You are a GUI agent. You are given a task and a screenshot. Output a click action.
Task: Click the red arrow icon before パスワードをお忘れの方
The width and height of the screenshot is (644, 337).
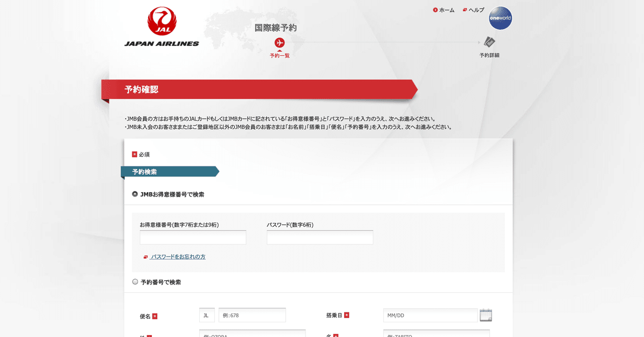[x=145, y=257]
